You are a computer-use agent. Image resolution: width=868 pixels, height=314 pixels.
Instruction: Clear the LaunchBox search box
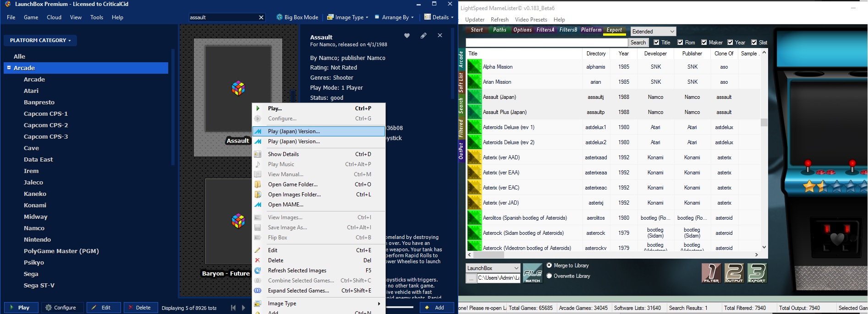tap(261, 17)
